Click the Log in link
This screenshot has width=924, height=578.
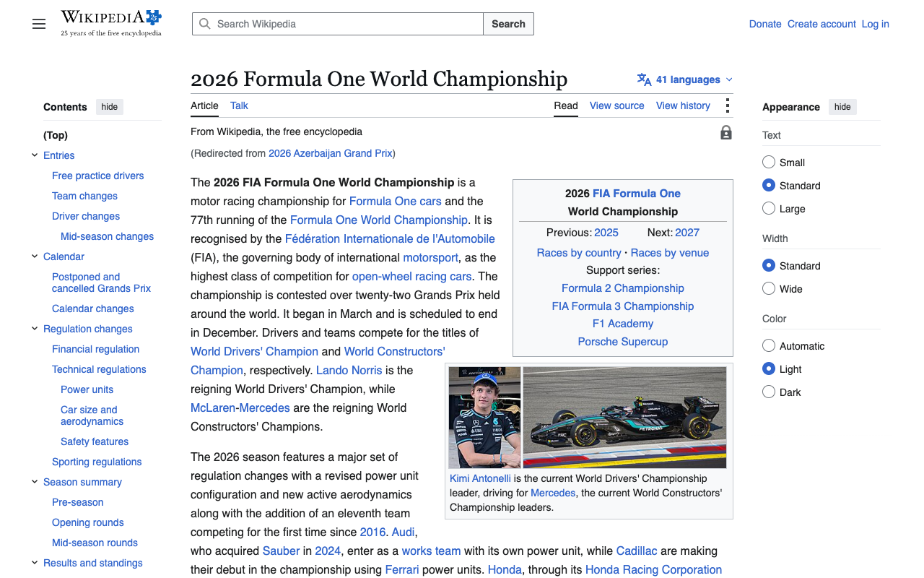[x=875, y=24]
